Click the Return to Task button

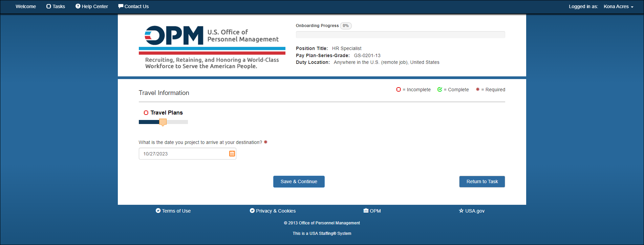tap(482, 181)
